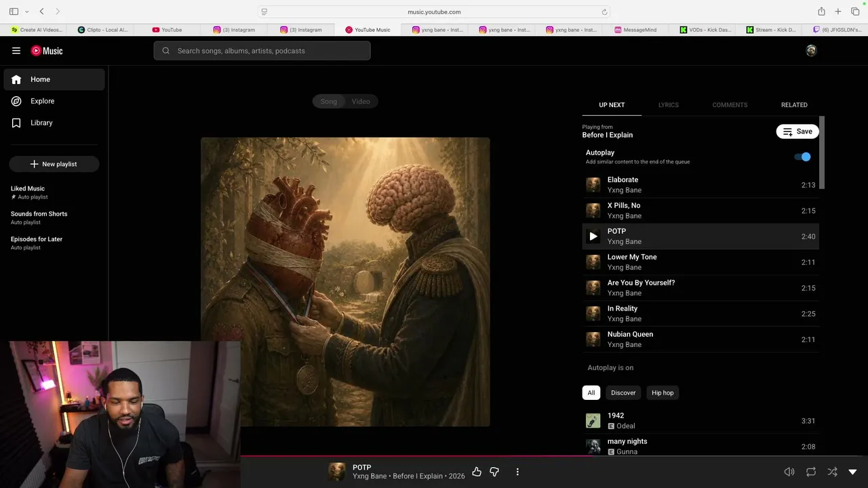Play POTP from the queue play button
868x488 pixels.
(593, 237)
